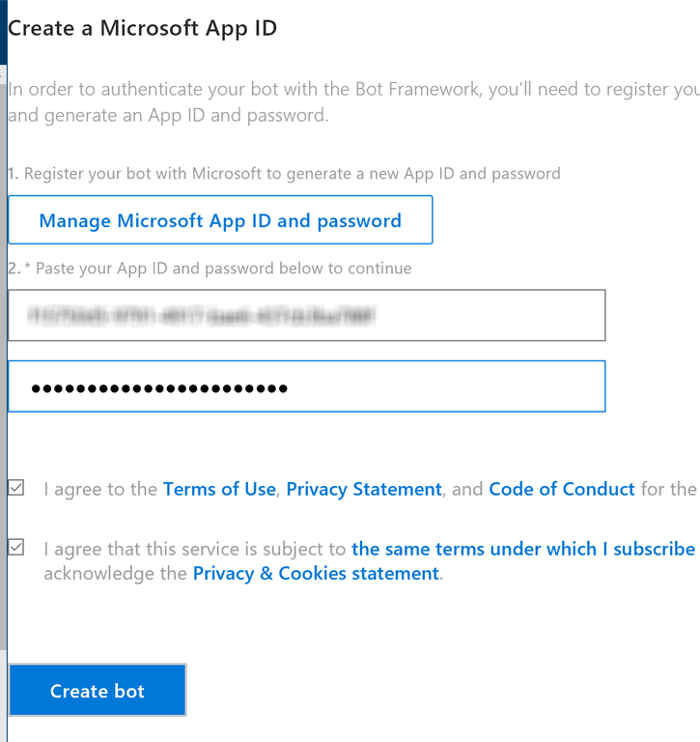Viewport: 700px width, 742px height.
Task: Focus the blurred App ID input field
Action: (x=306, y=315)
